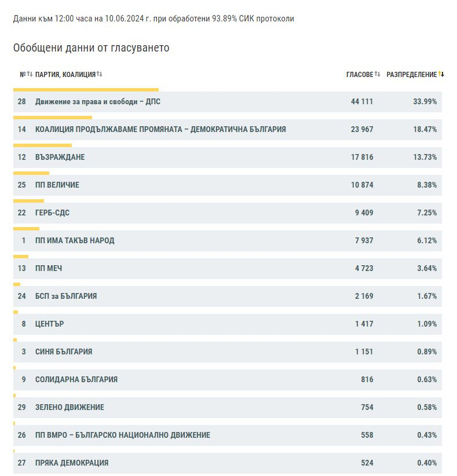Click the ПРЯКА ДЕМОКРАЦИЯ row
This screenshot has width=457, height=476.
pyautogui.click(x=228, y=463)
